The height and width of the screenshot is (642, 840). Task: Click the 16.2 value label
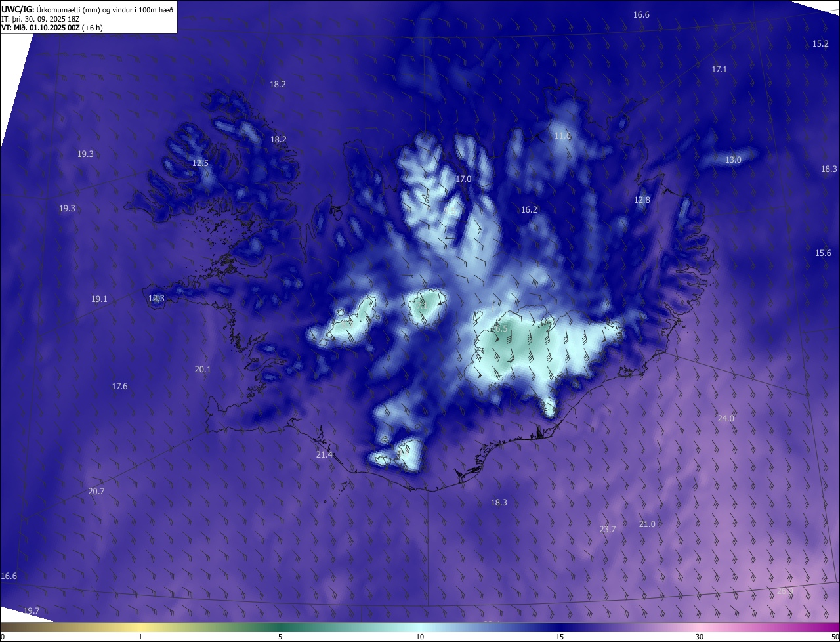click(x=529, y=210)
